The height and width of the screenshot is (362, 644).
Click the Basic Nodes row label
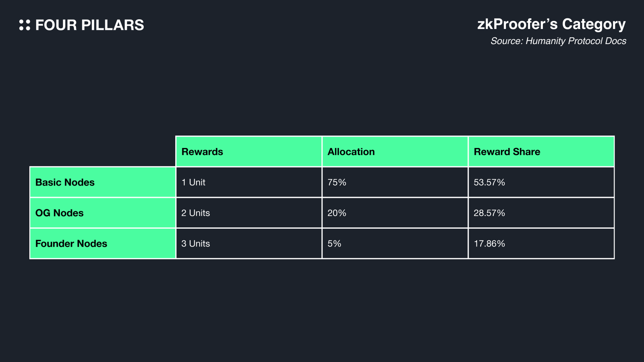65,182
